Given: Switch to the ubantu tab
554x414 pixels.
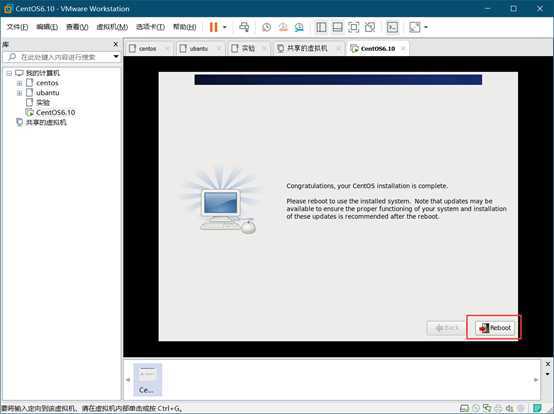Looking at the screenshot, I should tap(198, 48).
